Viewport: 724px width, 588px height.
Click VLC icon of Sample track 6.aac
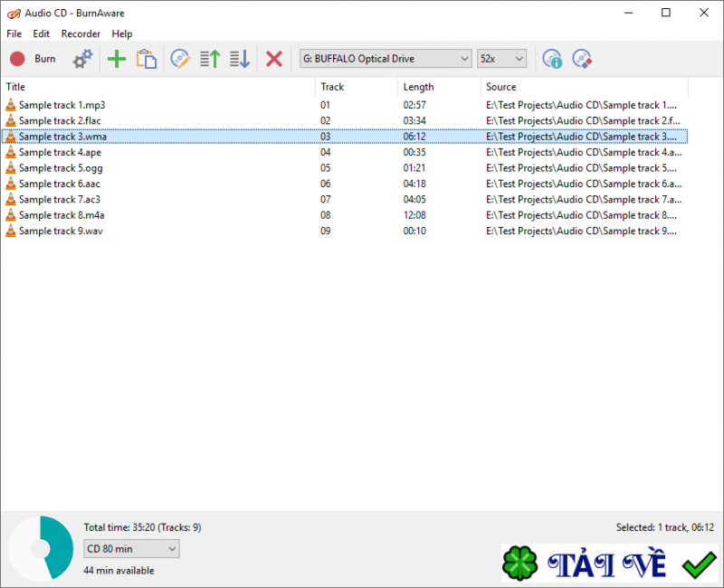(11, 184)
